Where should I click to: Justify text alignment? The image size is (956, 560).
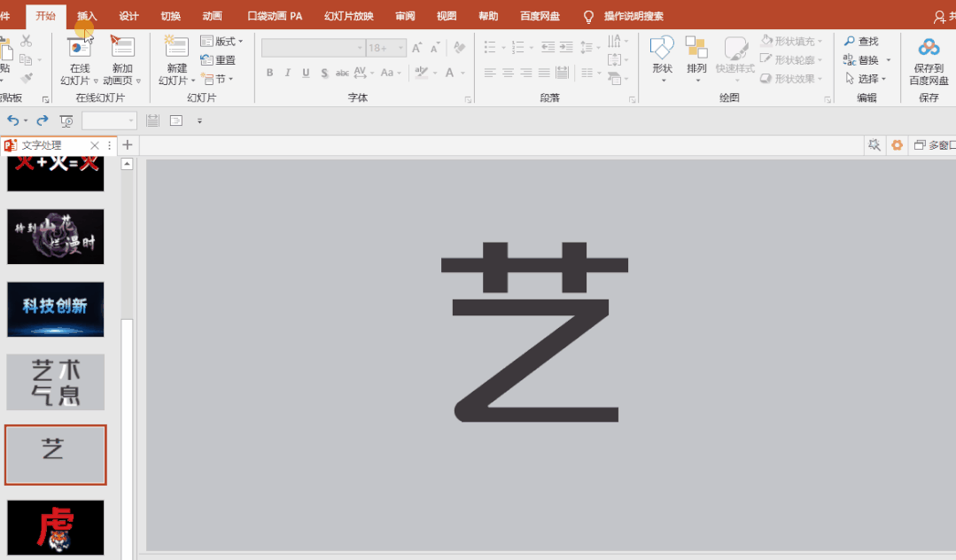pos(545,73)
